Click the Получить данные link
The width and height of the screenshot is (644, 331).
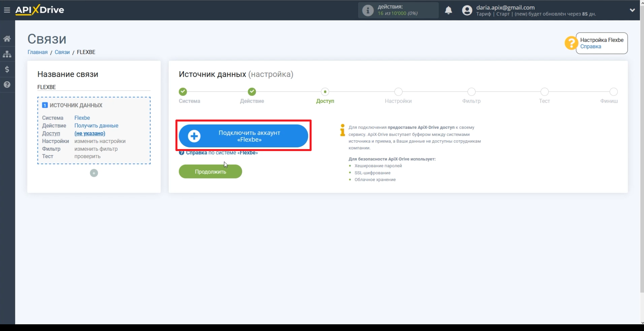[96, 126]
